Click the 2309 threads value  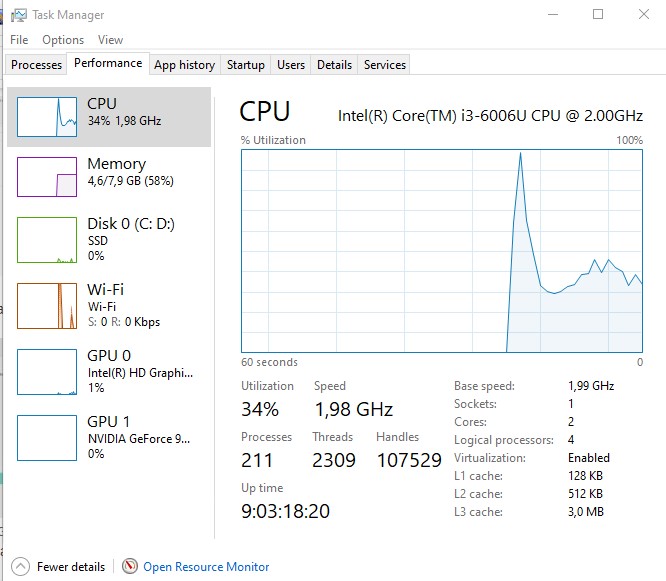point(334,460)
